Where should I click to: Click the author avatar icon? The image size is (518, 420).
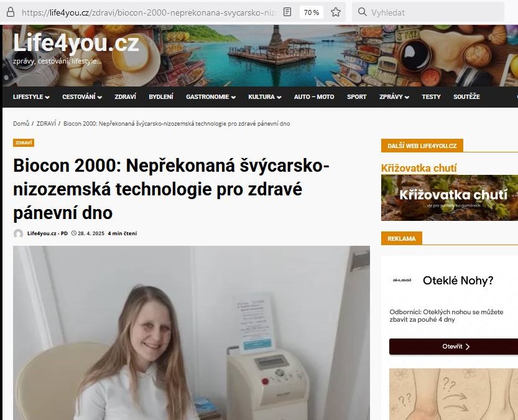18,233
